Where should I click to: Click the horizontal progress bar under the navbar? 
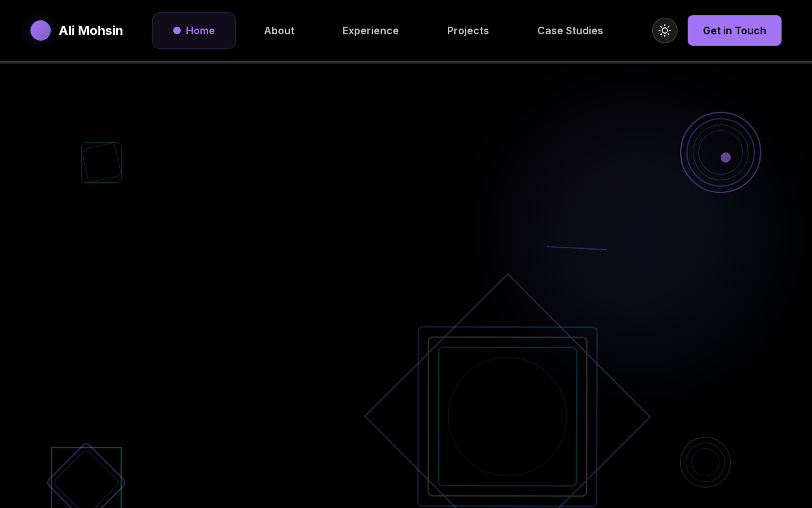click(x=406, y=62)
